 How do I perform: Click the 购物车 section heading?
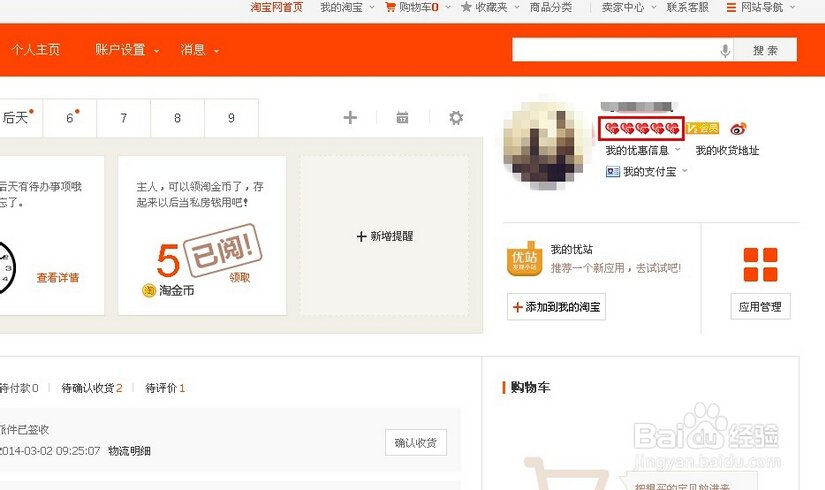pyautogui.click(x=530, y=387)
